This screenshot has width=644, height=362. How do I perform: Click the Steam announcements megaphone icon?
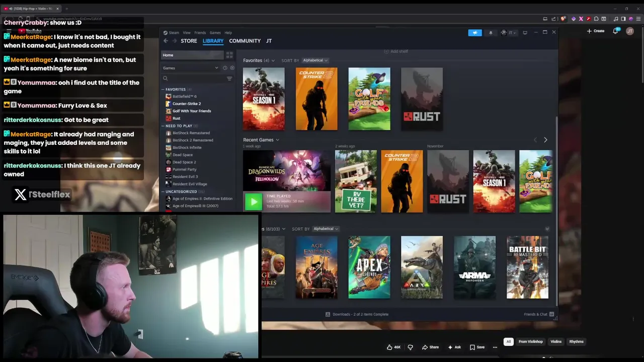click(475, 33)
